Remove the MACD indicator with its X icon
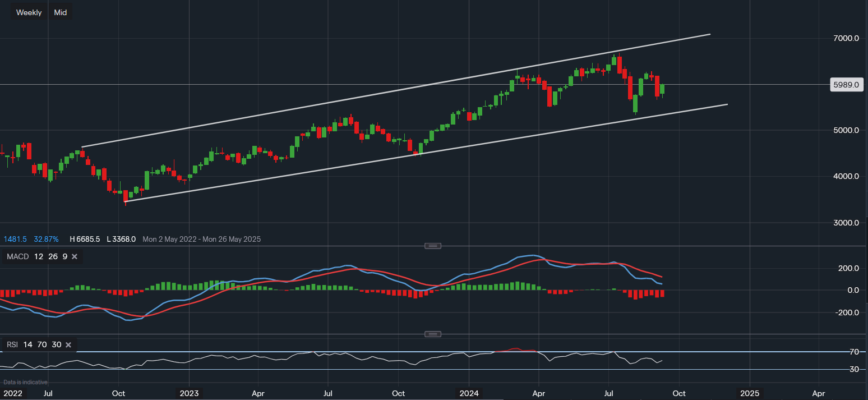 75,256
